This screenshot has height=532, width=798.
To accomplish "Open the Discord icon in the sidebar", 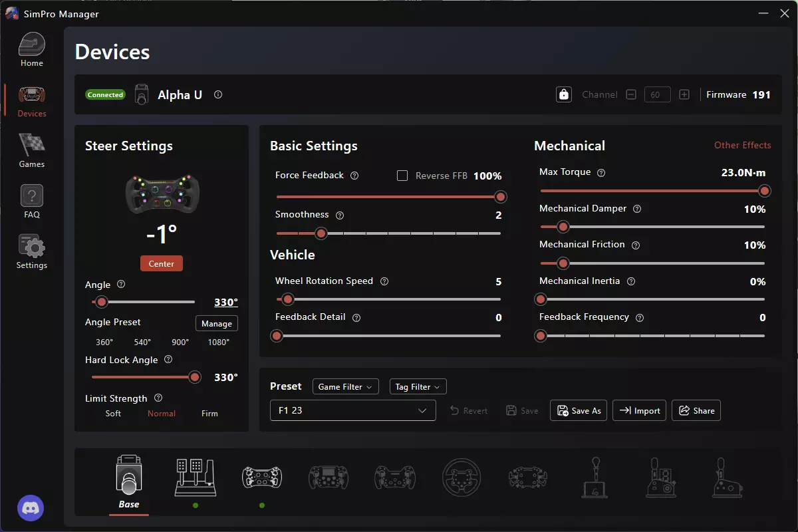I will click(31, 508).
